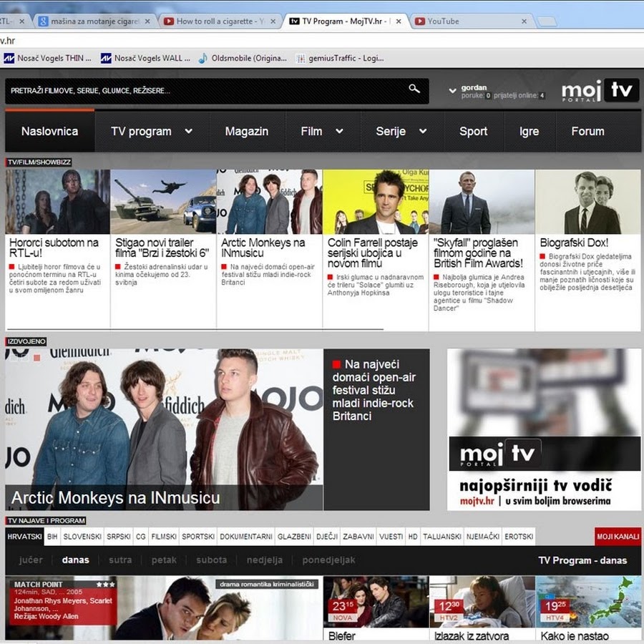Show the TV program for ponedjeljak
The height and width of the screenshot is (644, 644).
(328, 560)
